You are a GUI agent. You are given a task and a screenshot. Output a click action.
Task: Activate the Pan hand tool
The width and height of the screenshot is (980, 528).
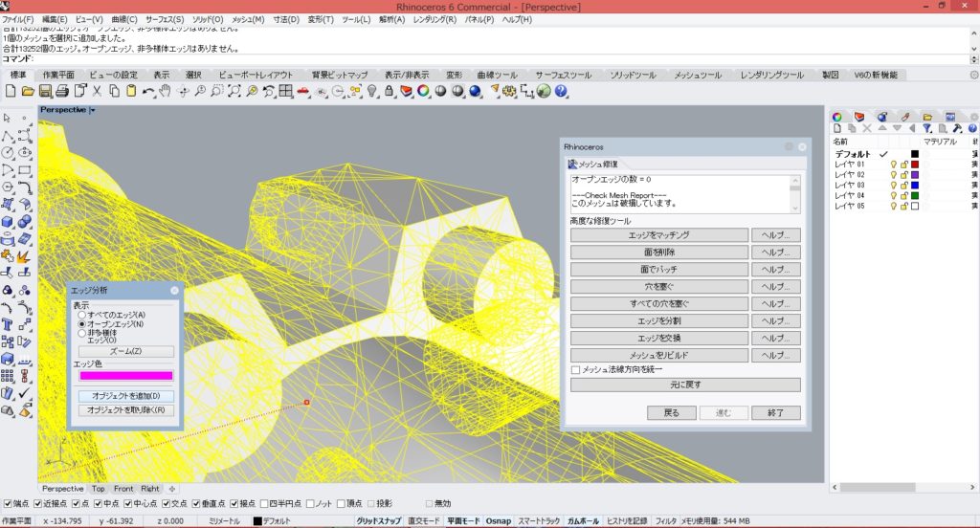point(165,91)
